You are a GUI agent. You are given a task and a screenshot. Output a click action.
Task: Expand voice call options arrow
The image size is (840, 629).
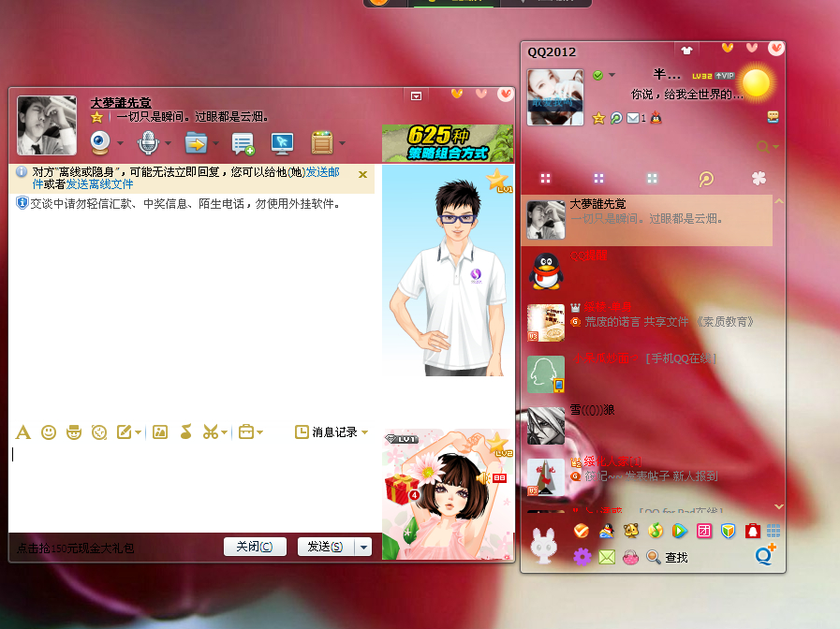[x=168, y=143]
